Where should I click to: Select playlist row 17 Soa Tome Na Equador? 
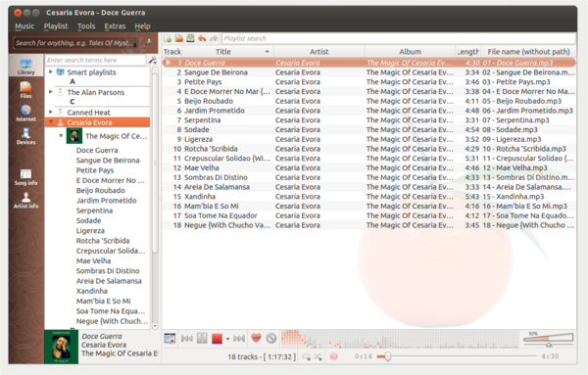(x=368, y=215)
